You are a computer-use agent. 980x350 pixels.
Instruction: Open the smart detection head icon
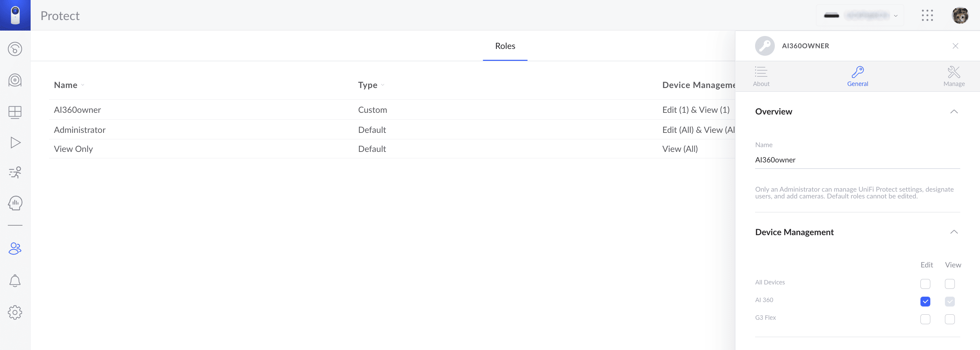click(x=15, y=203)
